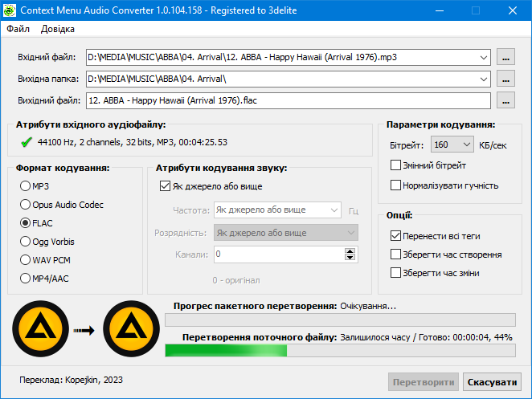Choose the MP4/AAC format
Screen dimensions: 532x399
[44, 279]
